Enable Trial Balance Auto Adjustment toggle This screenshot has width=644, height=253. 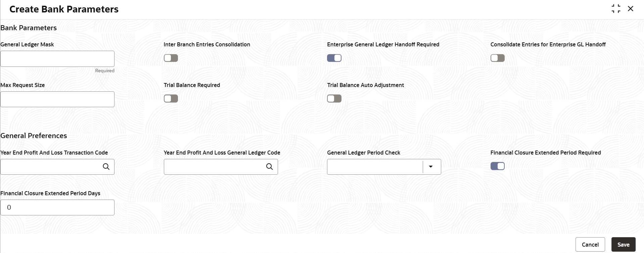[x=334, y=98]
